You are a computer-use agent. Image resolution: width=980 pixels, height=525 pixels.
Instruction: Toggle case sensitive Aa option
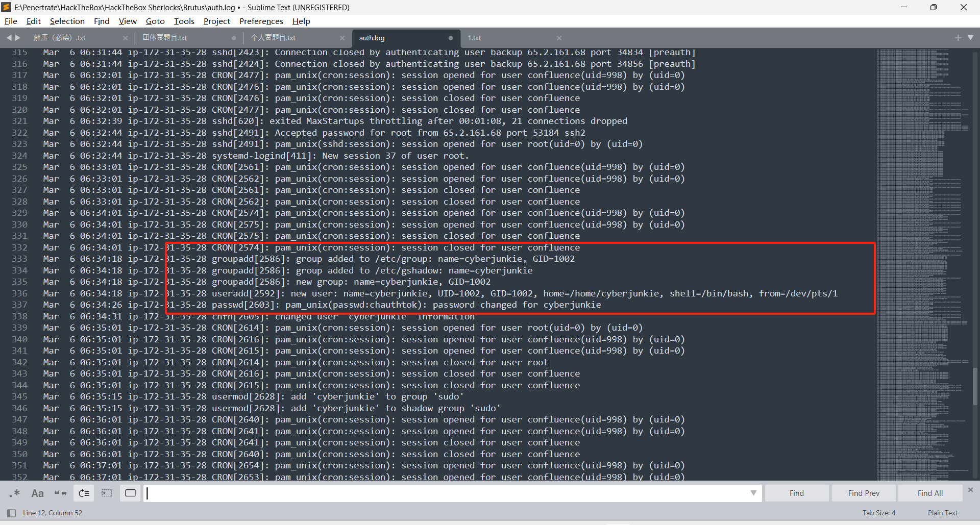click(x=37, y=493)
